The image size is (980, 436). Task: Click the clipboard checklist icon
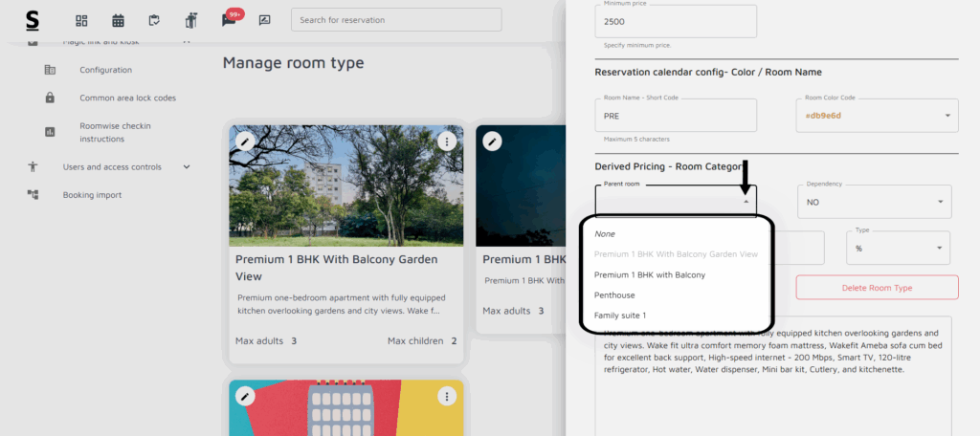pyautogui.click(x=154, y=20)
